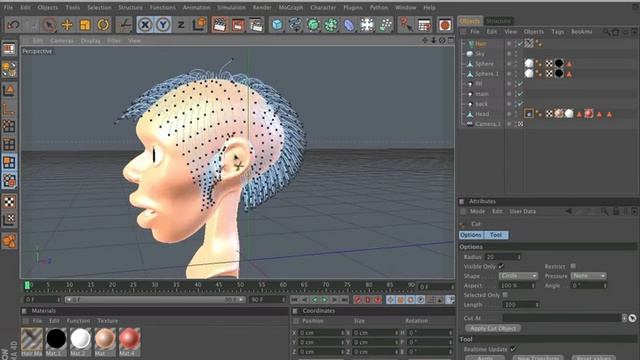The height and width of the screenshot is (360, 640).
Task: Click the question mark help cursor icon
Action: point(406,25)
